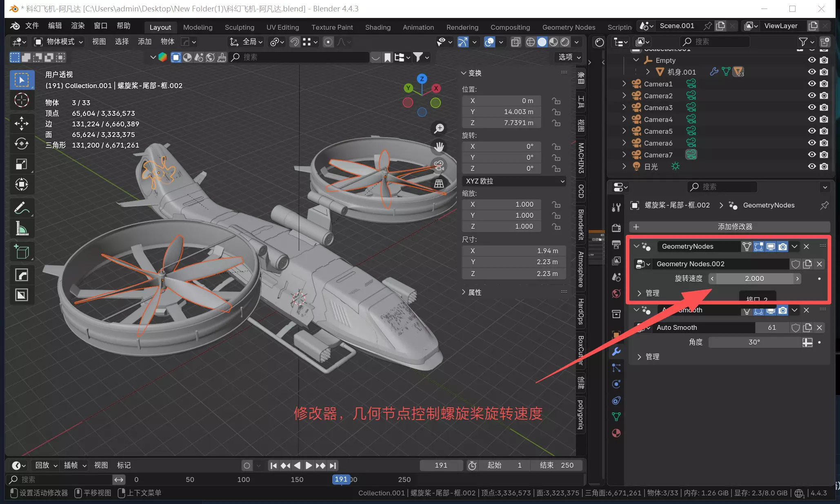Disable Camera7 in renders
Image resolution: width=840 pixels, height=504 pixels.
(824, 155)
